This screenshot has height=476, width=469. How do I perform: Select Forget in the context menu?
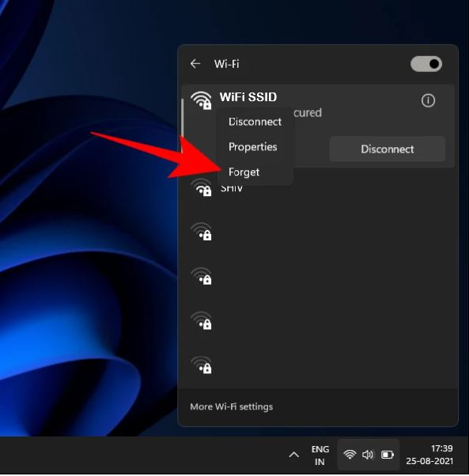(244, 172)
